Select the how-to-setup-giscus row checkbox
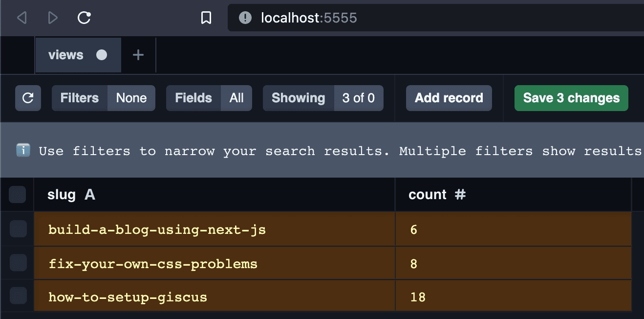Image resolution: width=644 pixels, height=319 pixels. point(18,296)
